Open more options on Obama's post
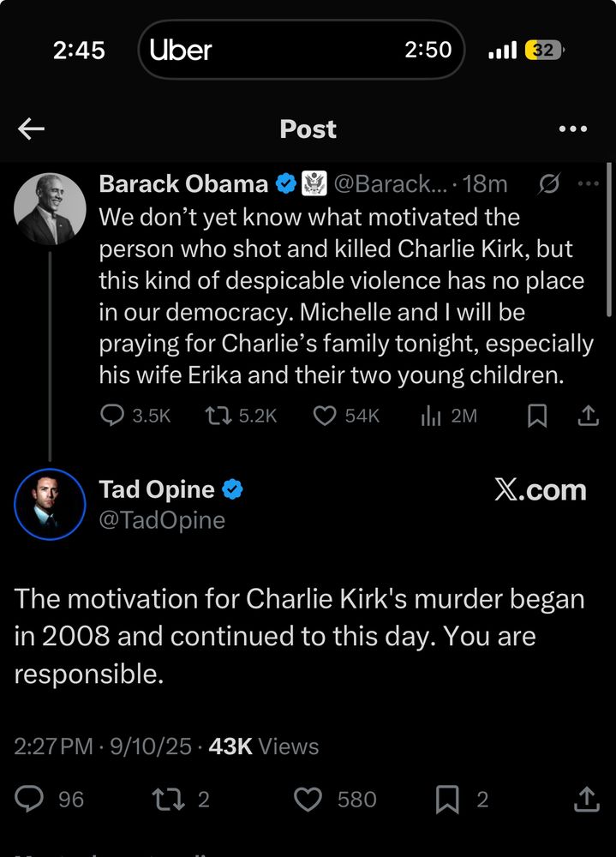 click(589, 184)
